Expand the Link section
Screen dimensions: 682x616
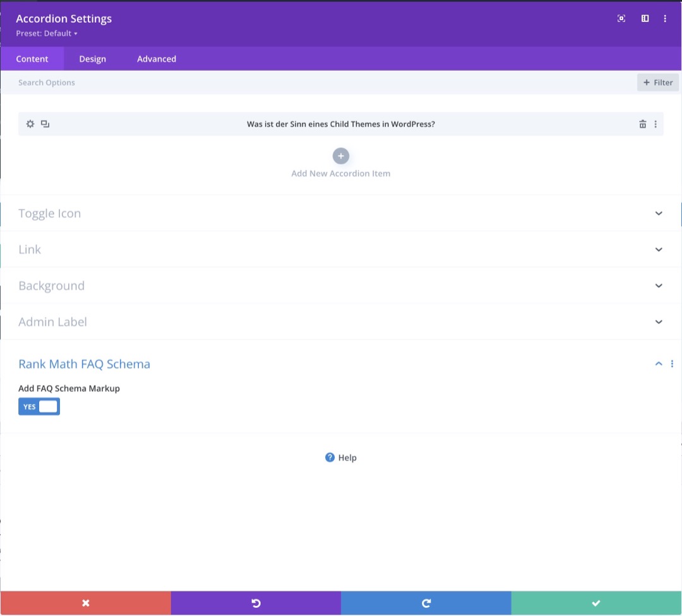pos(659,249)
